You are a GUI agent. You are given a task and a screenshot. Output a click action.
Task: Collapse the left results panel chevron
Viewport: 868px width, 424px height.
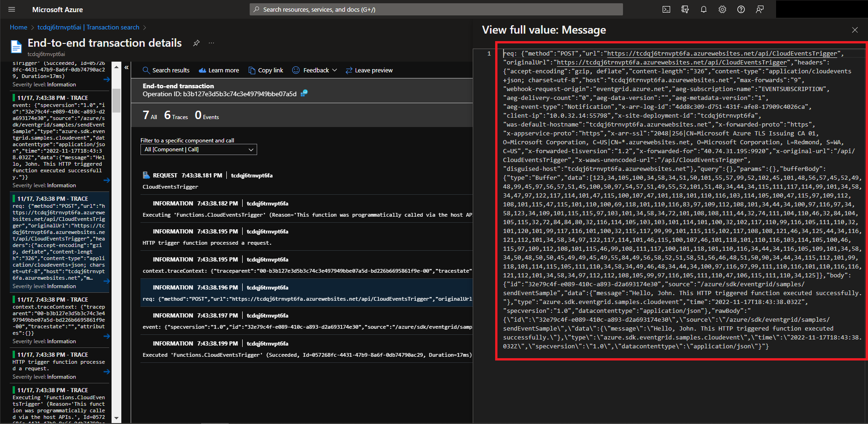click(x=126, y=67)
